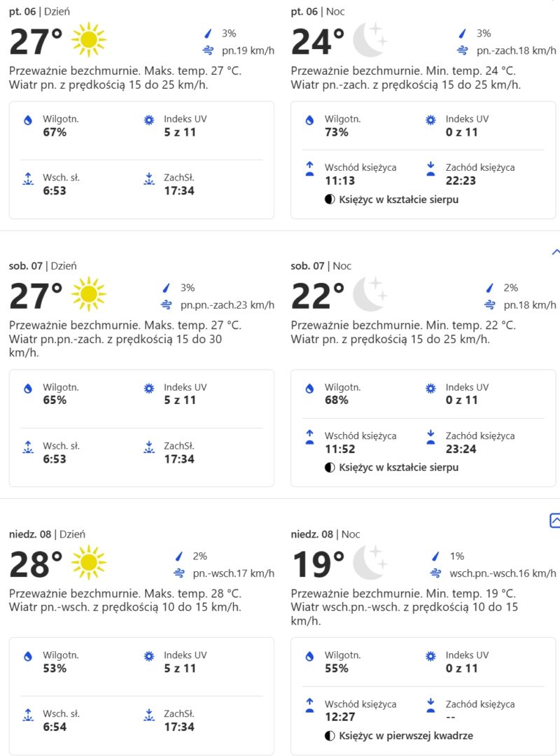This screenshot has height=756, width=560.
Task: Click sunset icon in Friday day panel
Action: coord(149,179)
